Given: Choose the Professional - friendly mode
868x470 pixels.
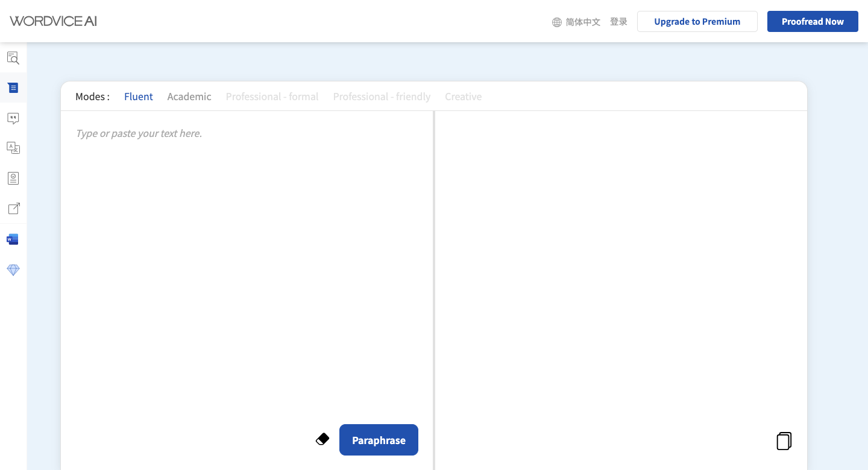Looking at the screenshot, I should (382, 97).
